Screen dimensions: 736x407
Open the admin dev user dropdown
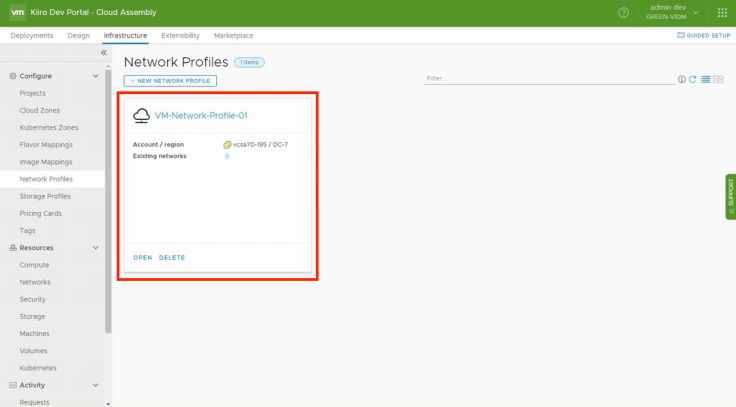[672, 12]
